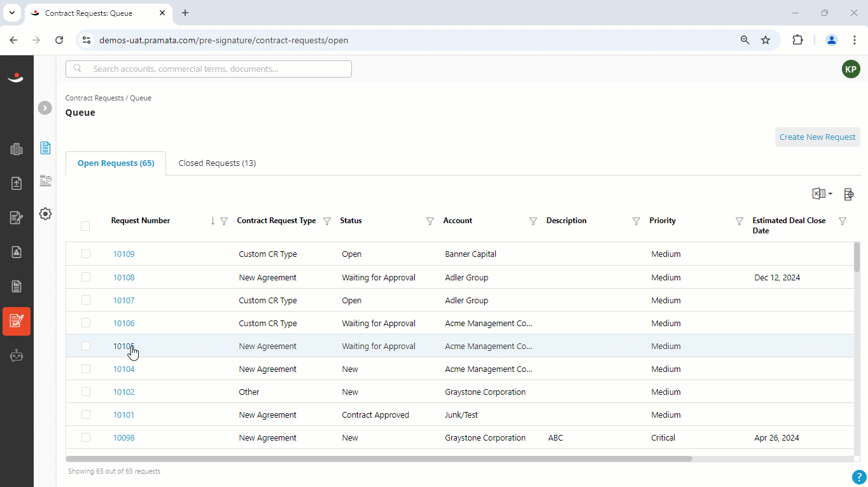Filter the Estimated Deal Close Date column
This screenshot has width=868, height=487.
[843, 221]
